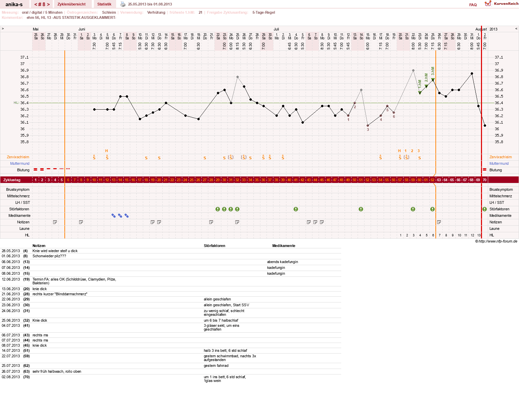Select the 36.9 temperature point on 22 July
This screenshot has width=519, height=420.
coord(413,70)
